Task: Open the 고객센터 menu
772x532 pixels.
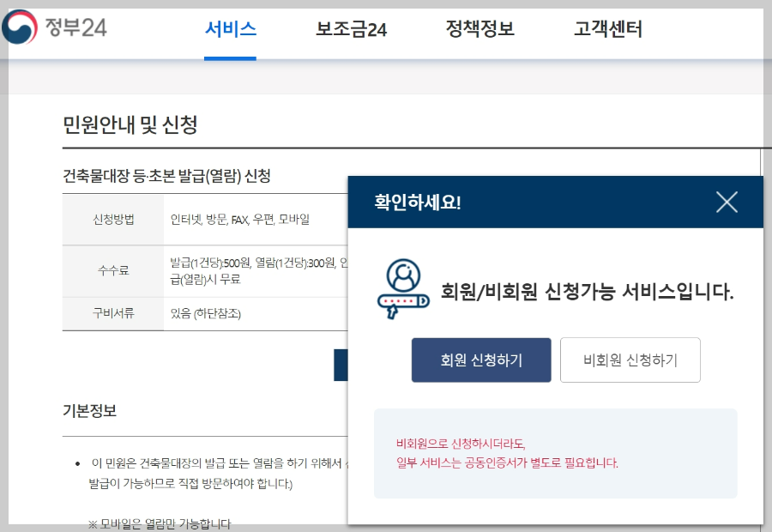Action: [606, 28]
